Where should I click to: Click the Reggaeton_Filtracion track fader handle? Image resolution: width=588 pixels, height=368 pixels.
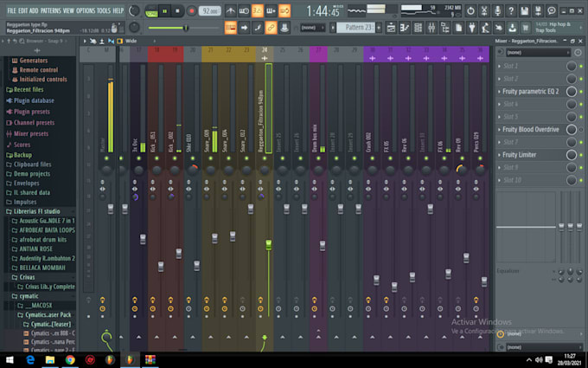coord(269,245)
